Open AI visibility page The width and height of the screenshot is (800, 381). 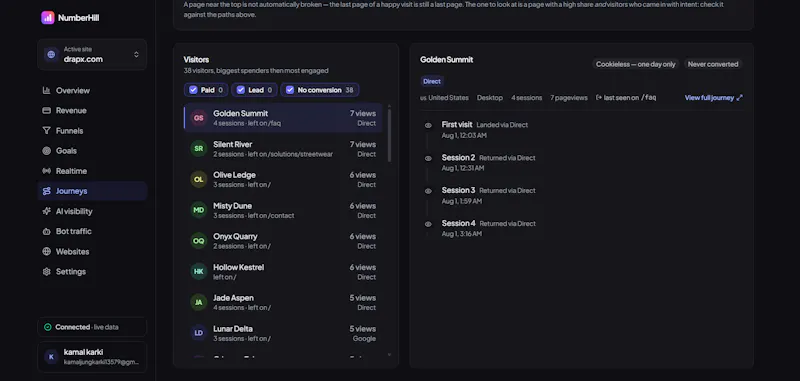[92, 211]
